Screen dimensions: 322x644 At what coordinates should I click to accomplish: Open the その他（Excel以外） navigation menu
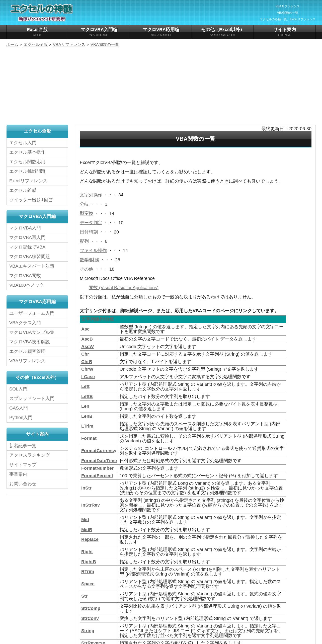(x=223, y=32)
